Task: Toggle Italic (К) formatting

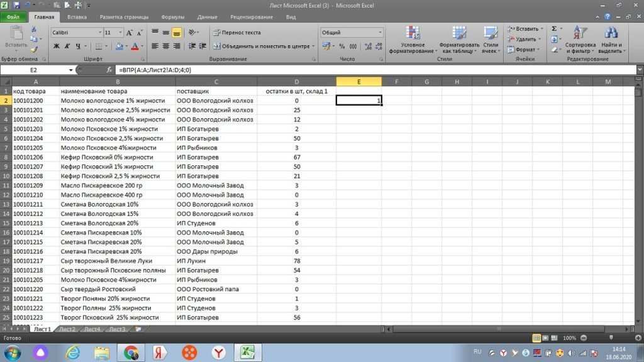Action: pyautogui.click(x=67, y=47)
